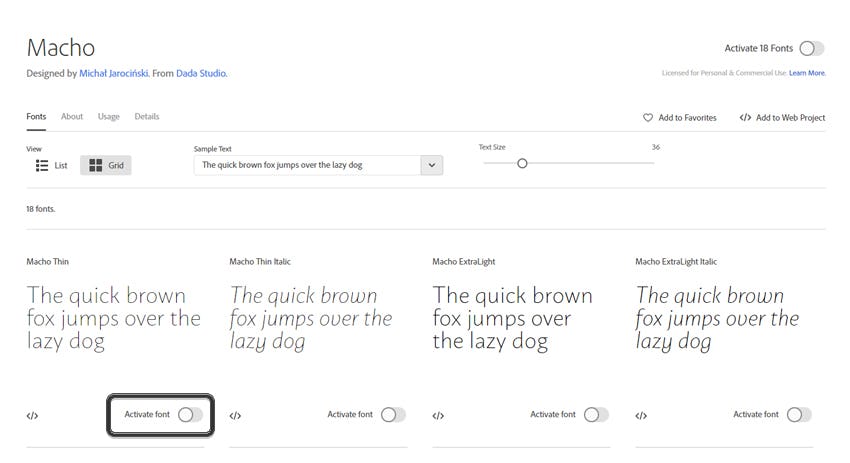The width and height of the screenshot is (850, 463).
Task: Turn on Macho ExtraLight font toggle
Action: 596,414
